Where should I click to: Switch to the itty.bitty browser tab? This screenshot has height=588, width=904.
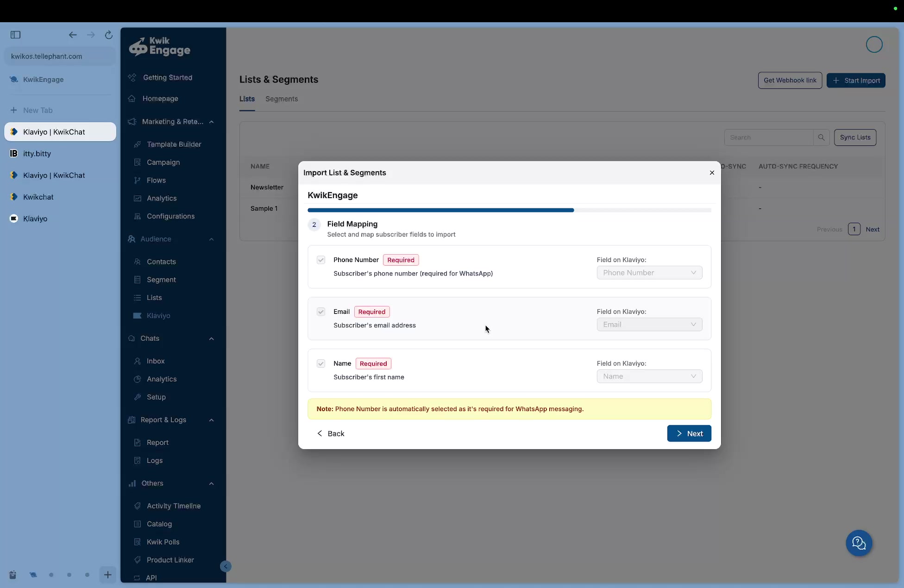point(60,154)
